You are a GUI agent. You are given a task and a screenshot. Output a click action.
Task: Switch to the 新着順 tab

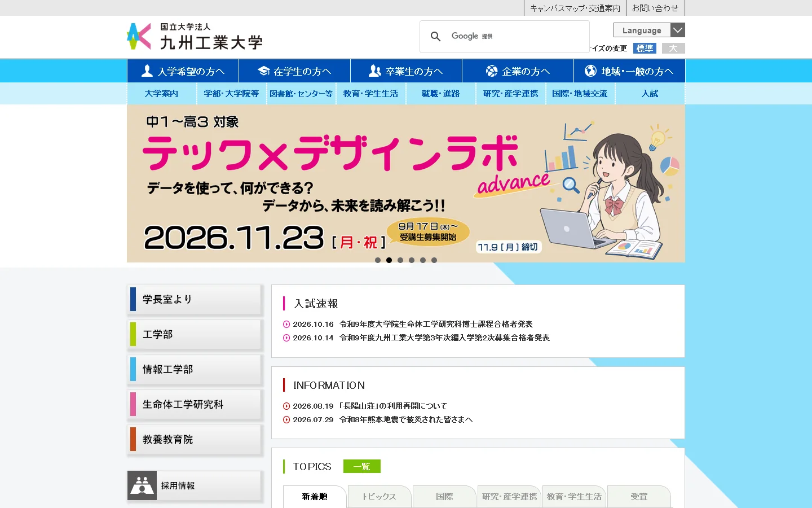[315, 497]
